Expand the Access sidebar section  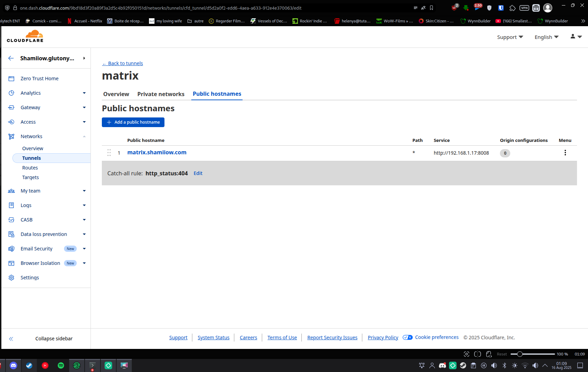click(x=84, y=122)
